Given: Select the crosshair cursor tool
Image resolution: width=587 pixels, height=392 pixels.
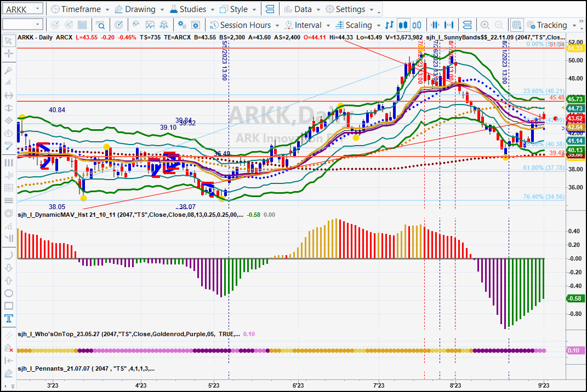Looking at the screenshot, I should click(8, 54).
